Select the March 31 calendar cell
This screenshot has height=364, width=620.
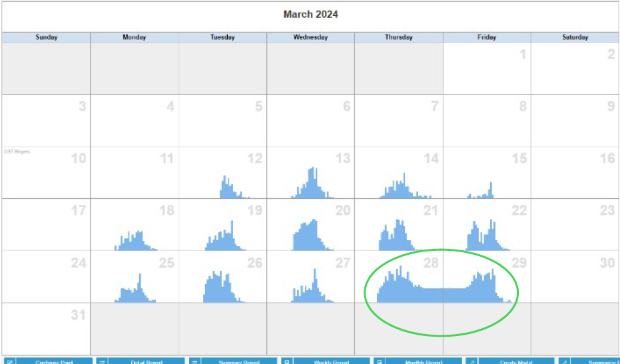[46, 329]
